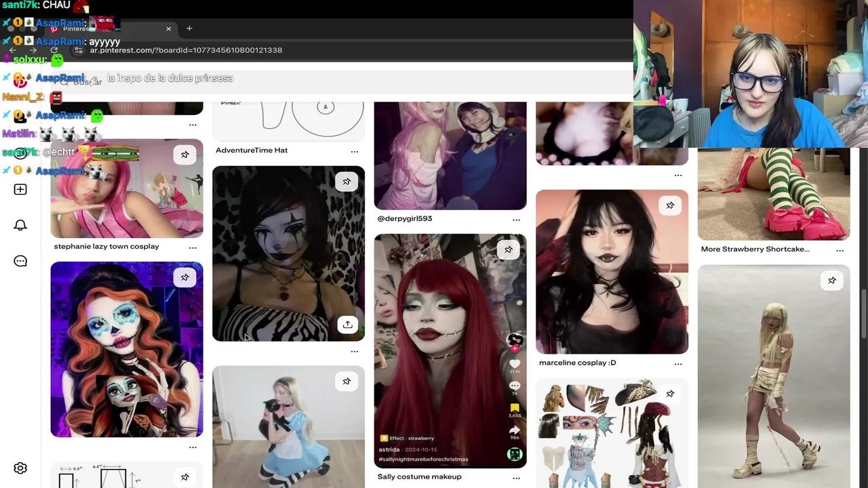The image size is (868, 488).
Task: Pin icon on marceline cosplay image
Action: click(x=670, y=205)
